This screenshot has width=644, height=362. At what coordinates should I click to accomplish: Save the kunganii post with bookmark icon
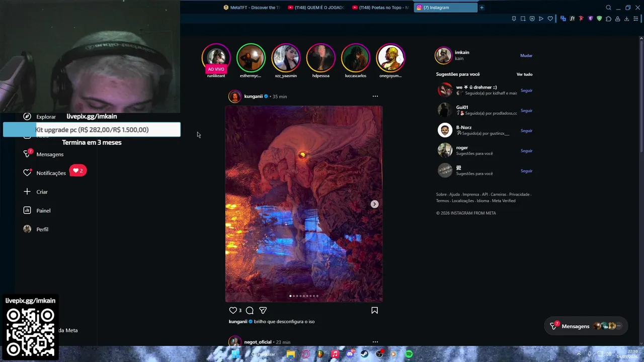coord(374,311)
